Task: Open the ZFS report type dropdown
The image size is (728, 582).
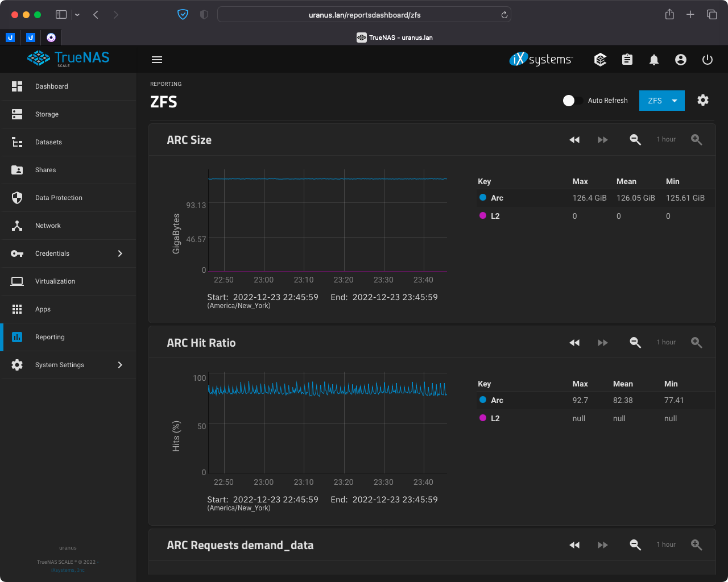Action: [662, 101]
